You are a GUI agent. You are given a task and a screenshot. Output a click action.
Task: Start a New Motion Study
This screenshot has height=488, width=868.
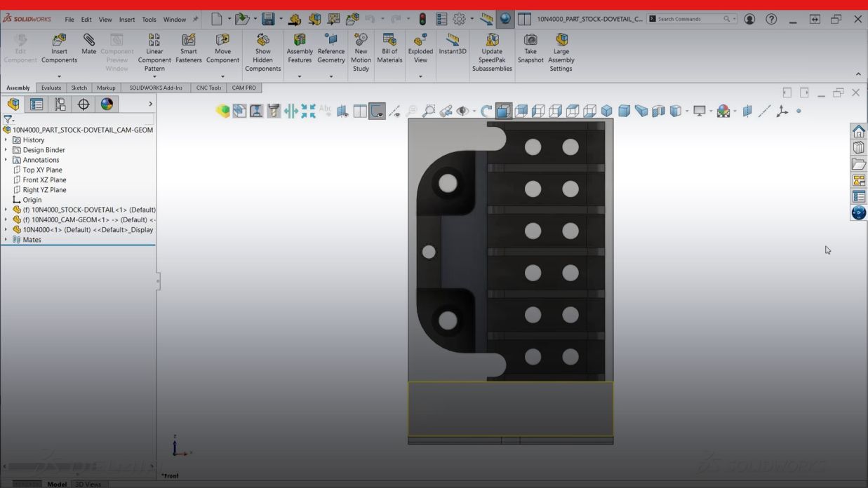(361, 52)
